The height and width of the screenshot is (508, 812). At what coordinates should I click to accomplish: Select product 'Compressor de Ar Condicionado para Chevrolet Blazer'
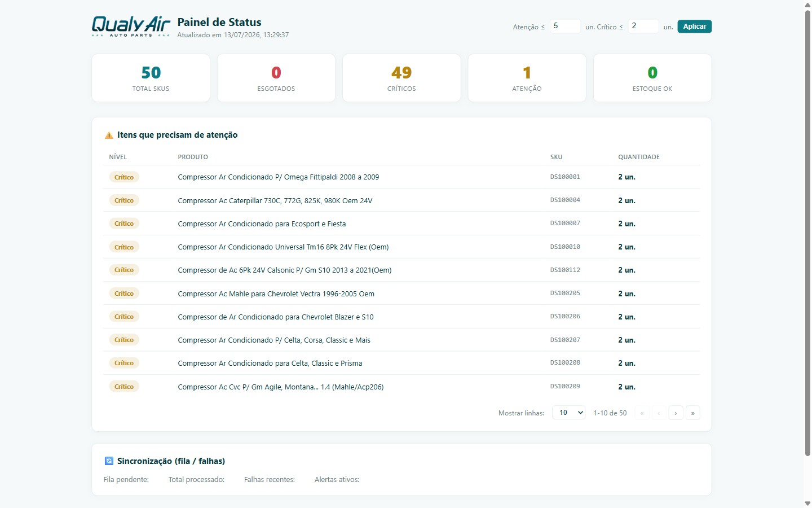(276, 317)
